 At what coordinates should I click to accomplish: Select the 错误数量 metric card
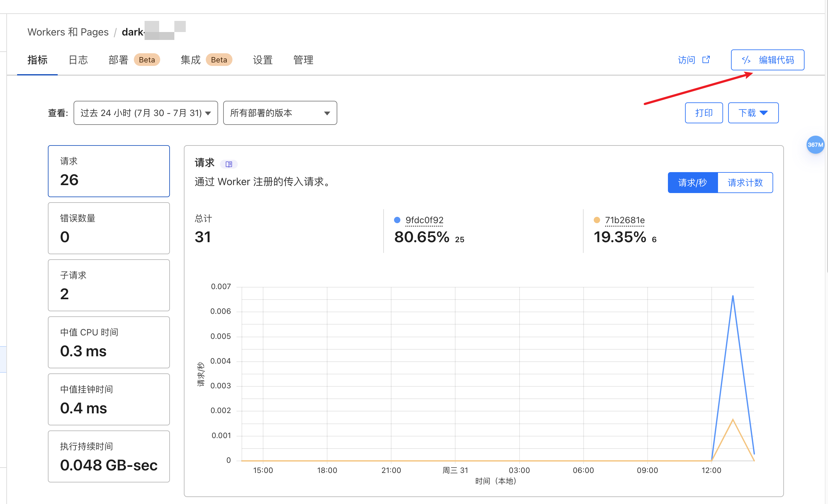[108, 228]
